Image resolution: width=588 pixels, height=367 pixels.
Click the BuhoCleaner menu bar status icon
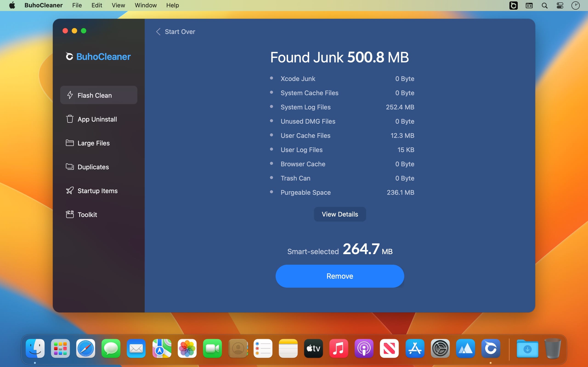513,5
